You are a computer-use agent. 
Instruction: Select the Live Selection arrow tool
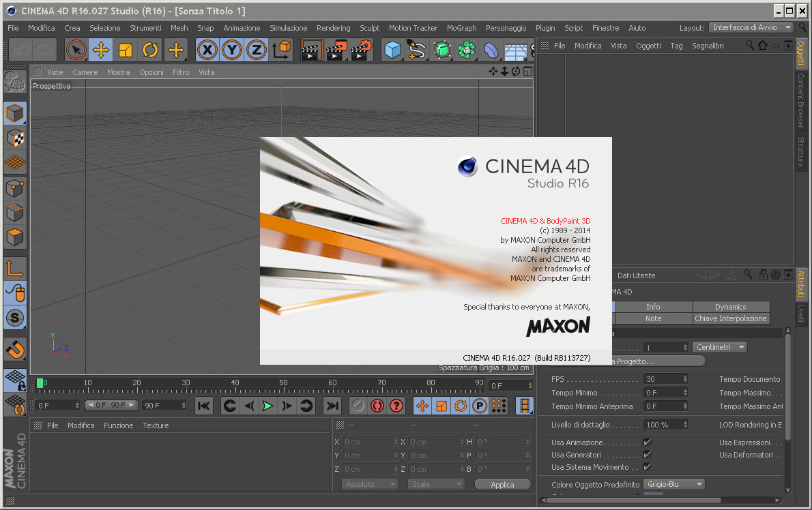click(x=76, y=50)
